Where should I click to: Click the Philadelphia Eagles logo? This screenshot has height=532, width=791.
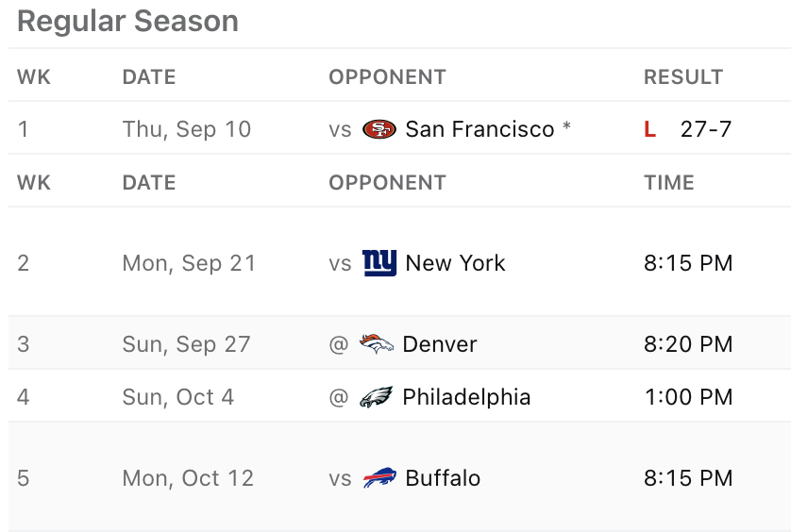pyautogui.click(x=377, y=397)
